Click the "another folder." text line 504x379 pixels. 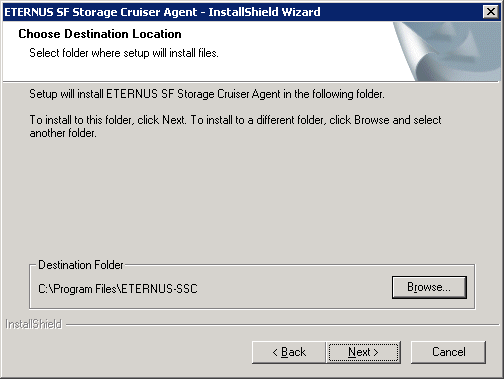63,133
